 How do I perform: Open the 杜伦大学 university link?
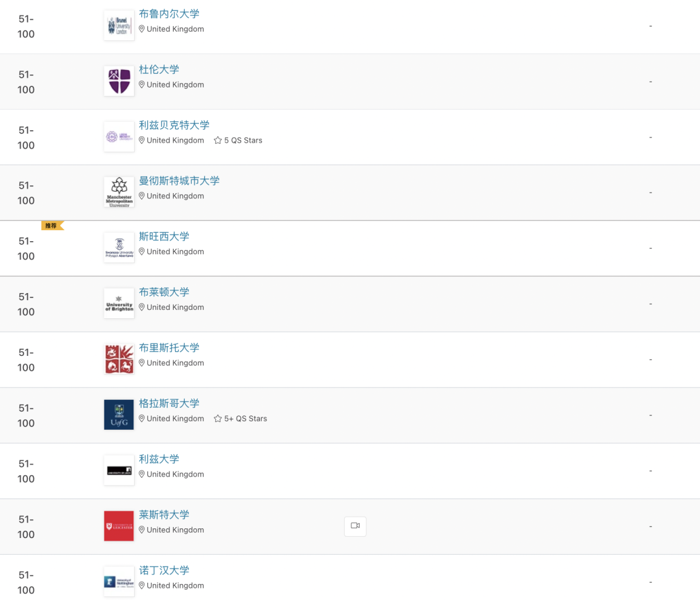point(159,69)
